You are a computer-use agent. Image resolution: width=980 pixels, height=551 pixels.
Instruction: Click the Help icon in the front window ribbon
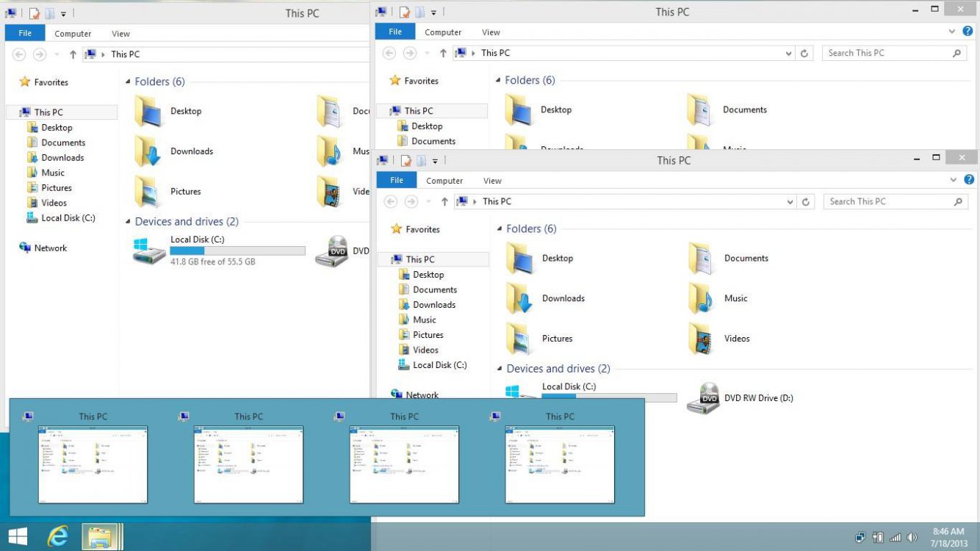969,179
